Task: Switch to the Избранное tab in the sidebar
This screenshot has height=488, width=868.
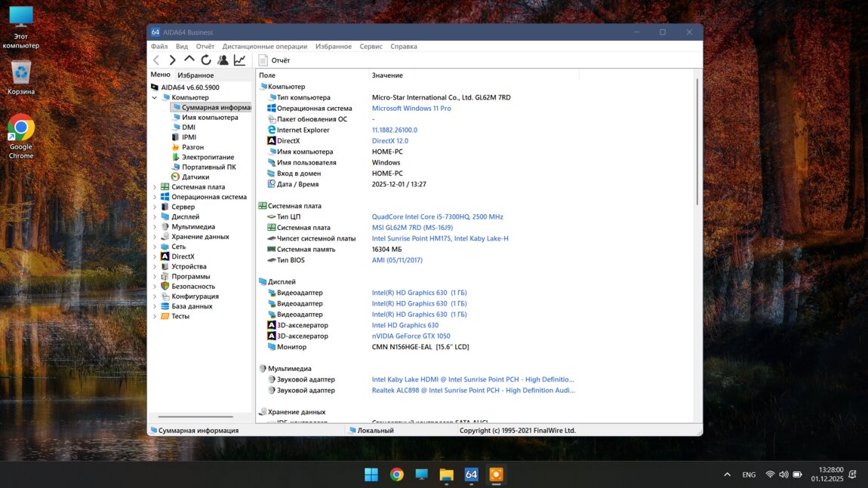Action: point(195,75)
